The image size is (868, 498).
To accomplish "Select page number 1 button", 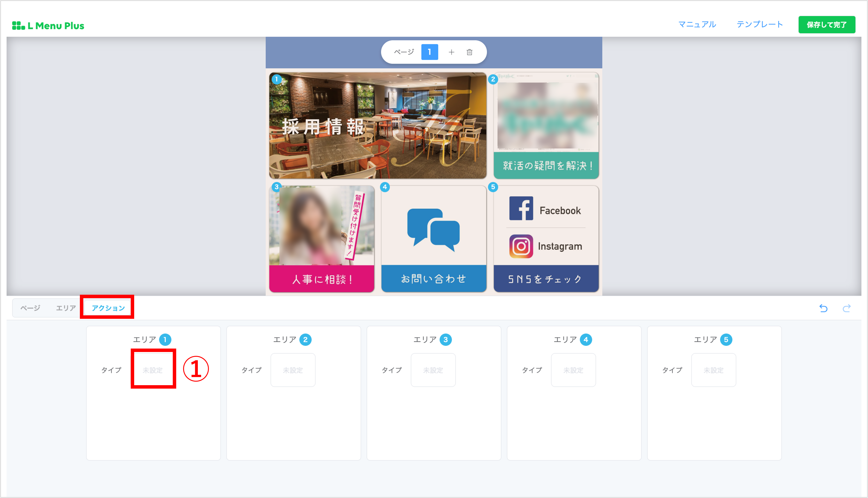I will [x=429, y=52].
